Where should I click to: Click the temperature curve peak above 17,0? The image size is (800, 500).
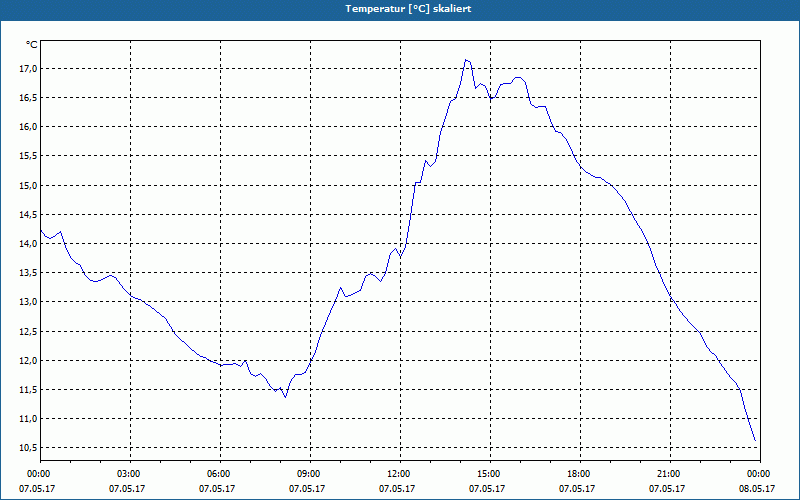466,60
